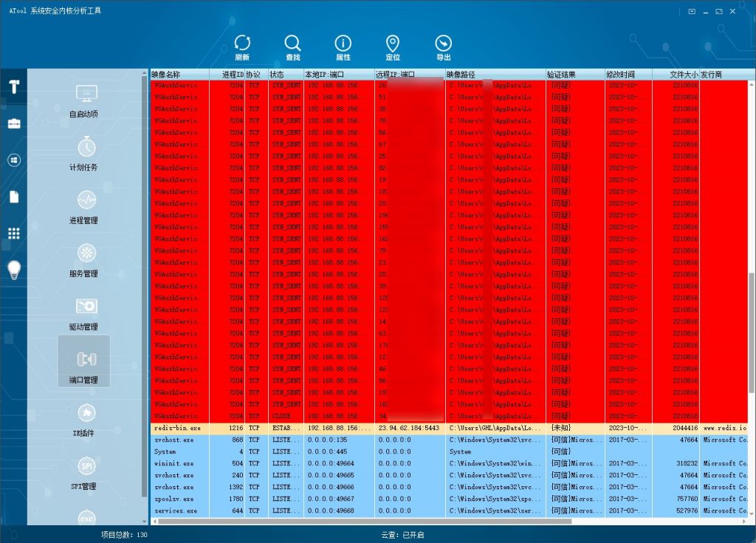
Task: Open the Find (查找) tool
Action: click(292, 47)
